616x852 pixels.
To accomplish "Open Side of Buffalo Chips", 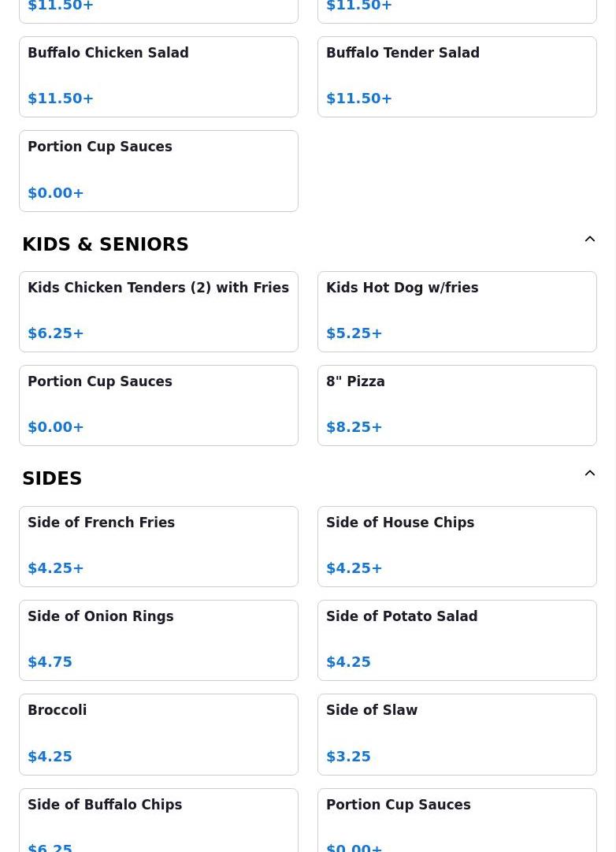I will pos(158,820).
